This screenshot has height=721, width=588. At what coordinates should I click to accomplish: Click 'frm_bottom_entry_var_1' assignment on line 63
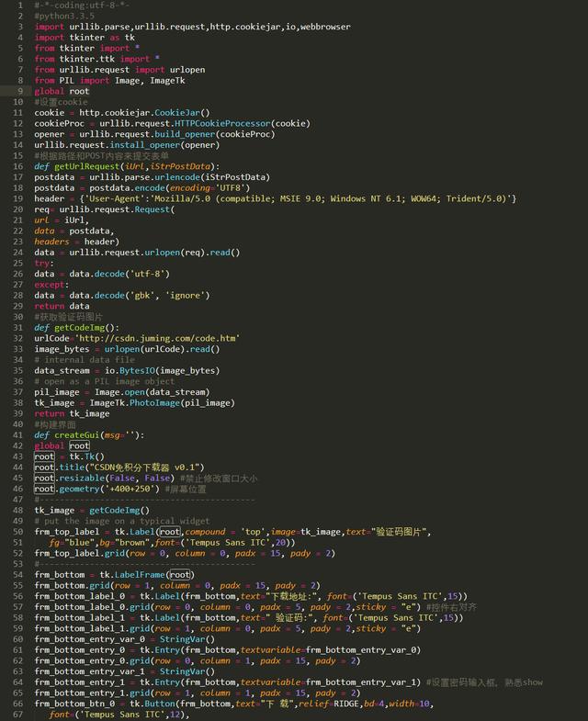pos(90,671)
